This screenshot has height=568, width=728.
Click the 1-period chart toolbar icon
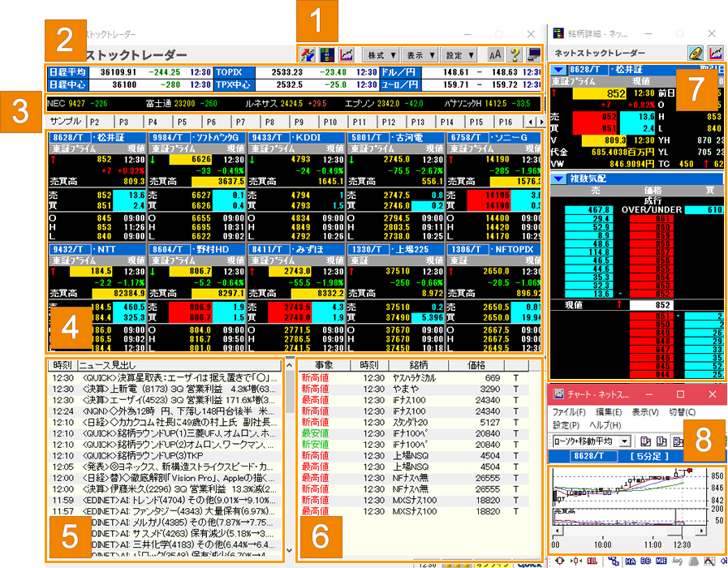tap(661, 441)
